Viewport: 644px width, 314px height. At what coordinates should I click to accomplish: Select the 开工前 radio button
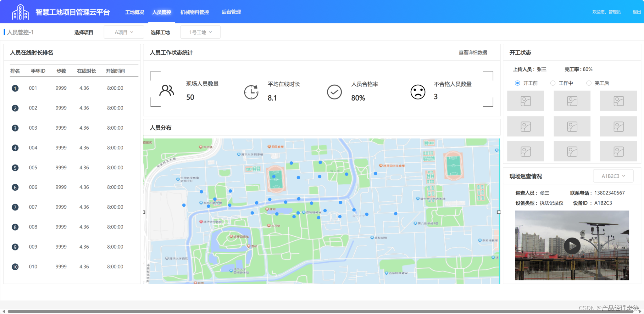pos(517,83)
